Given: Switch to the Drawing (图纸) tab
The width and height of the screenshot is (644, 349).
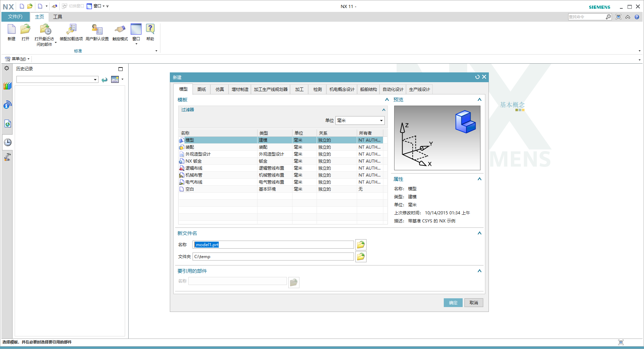Looking at the screenshot, I should [202, 90].
